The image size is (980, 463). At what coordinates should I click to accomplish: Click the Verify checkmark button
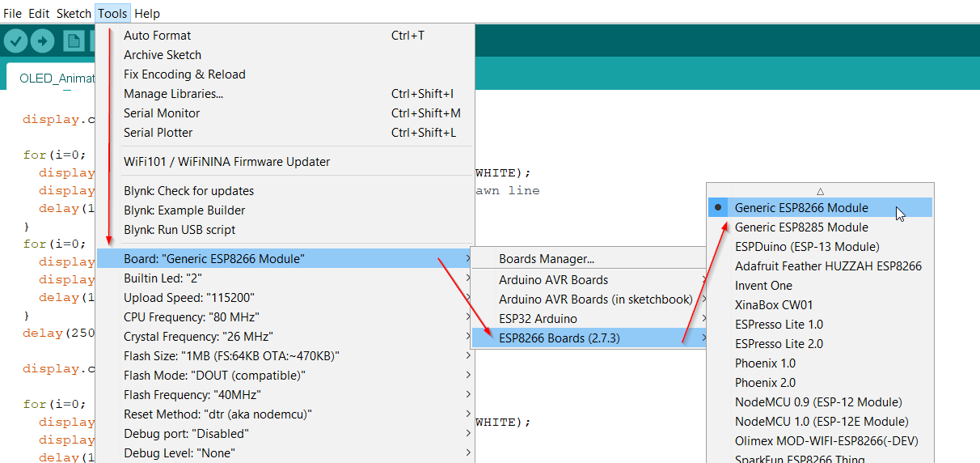click(x=16, y=40)
